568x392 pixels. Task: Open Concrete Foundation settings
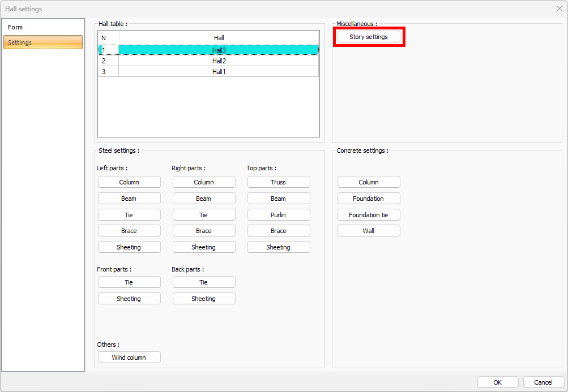(369, 199)
